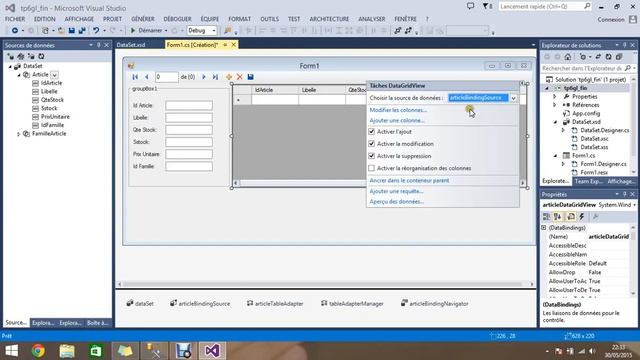
Task: Click the Connexion sign-in link
Action: 611,20
